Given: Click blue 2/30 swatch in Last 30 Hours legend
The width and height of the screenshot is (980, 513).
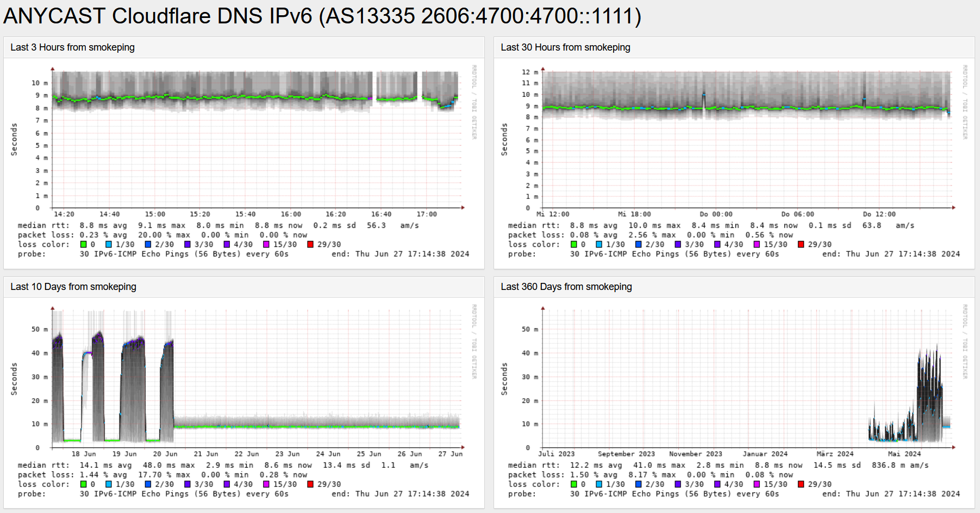Looking at the screenshot, I should tap(638, 244).
